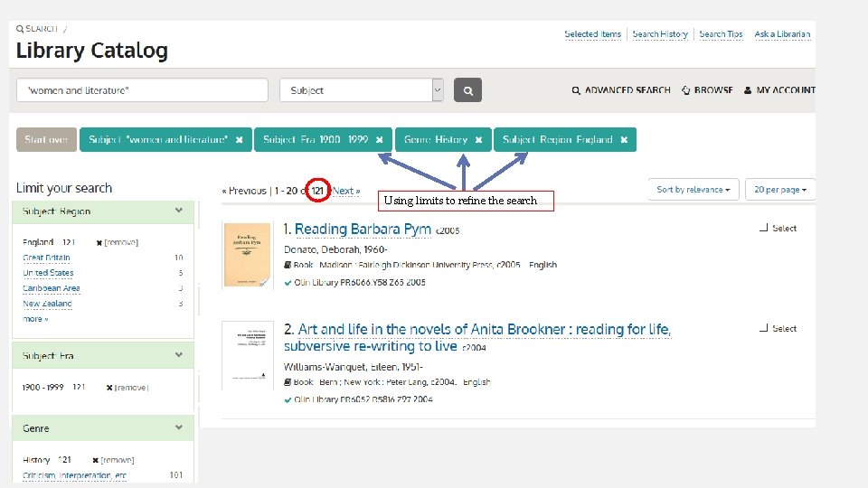Click the magnifying glass search button
Image resolution: width=868 pixels, height=488 pixels.
coord(467,90)
